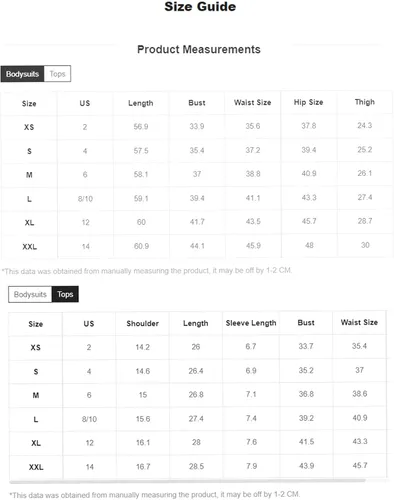Open the Bodysuits tab above the second table
The height and width of the screenshot is (500, 394).
tap(30, 294)
